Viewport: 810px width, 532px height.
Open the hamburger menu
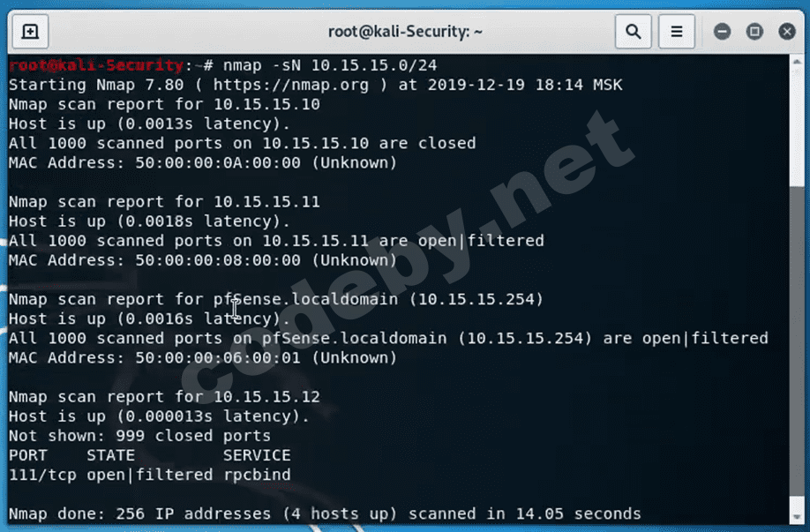677,32
